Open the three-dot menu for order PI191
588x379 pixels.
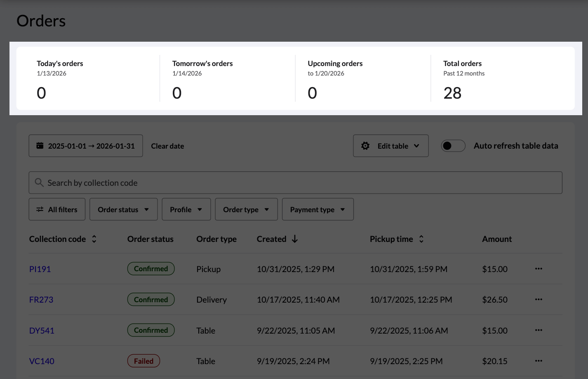[539, 269]
